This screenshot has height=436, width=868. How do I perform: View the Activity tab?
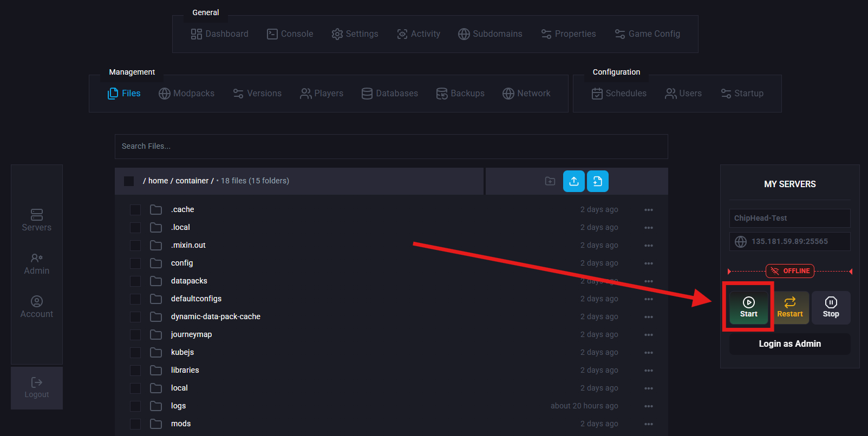[x=419, y=34]
